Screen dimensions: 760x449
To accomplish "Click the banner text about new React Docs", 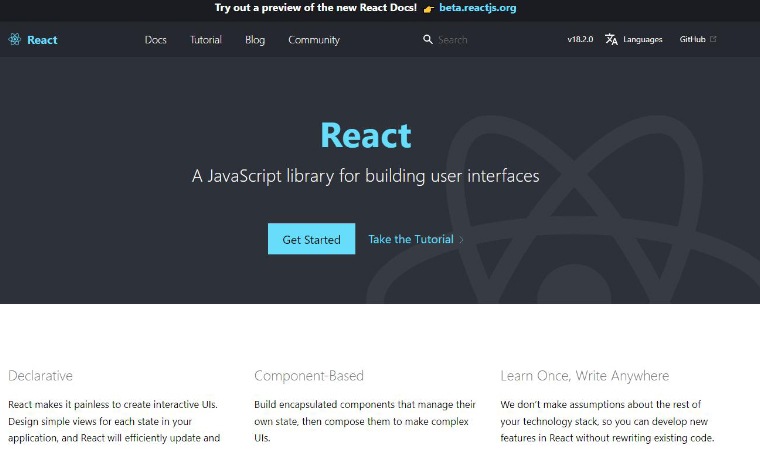I will [316, 8].
